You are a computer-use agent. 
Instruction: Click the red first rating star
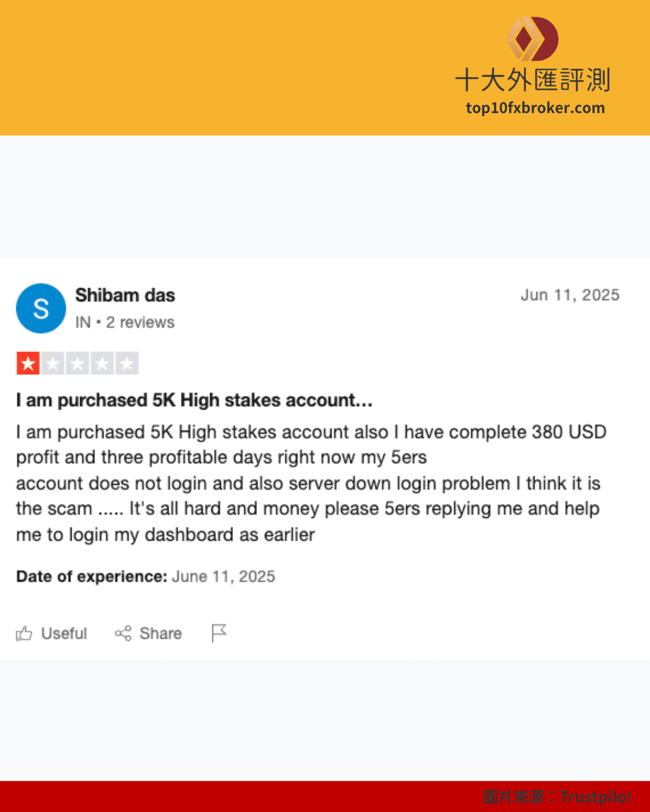[28, 363]
